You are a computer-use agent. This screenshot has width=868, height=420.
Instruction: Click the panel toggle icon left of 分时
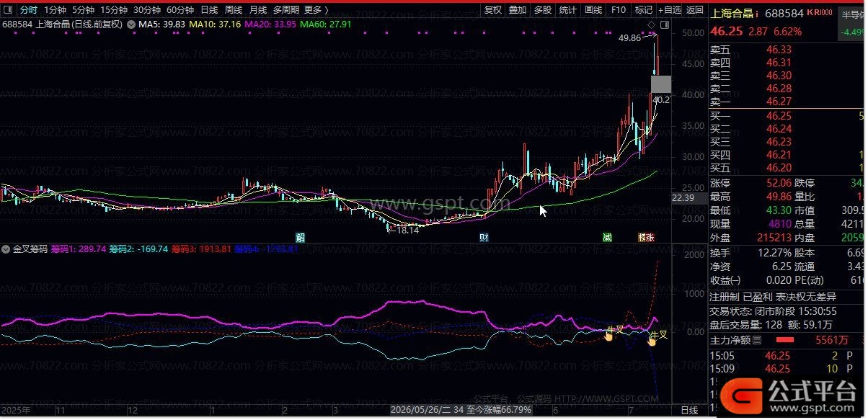8,10
